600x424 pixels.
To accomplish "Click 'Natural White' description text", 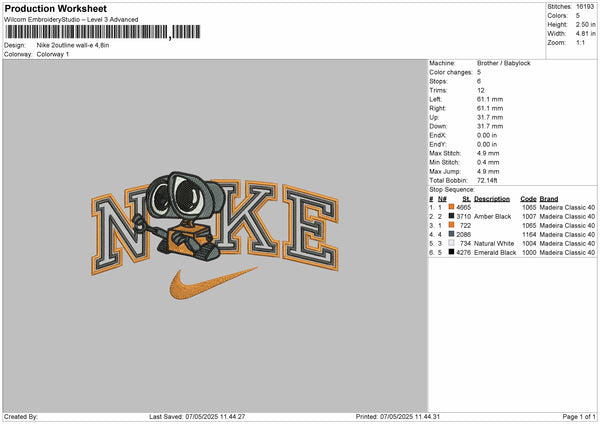I will tap(494, 243).
